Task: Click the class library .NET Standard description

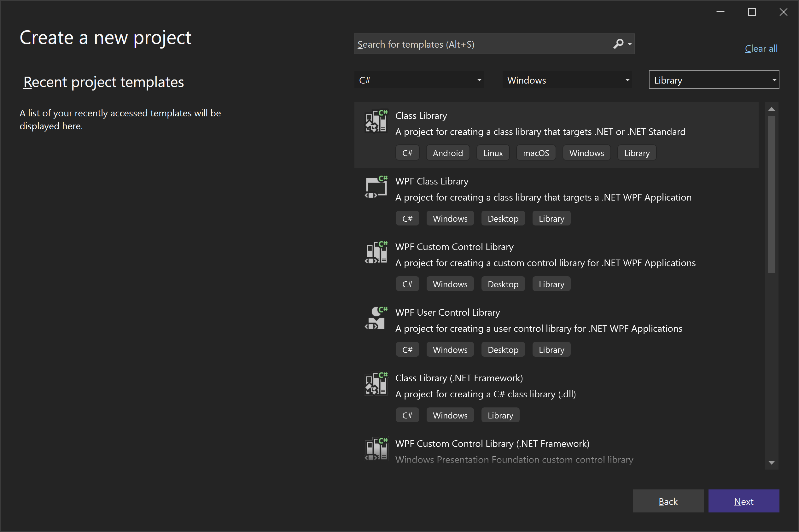Action: click(540, 132)
